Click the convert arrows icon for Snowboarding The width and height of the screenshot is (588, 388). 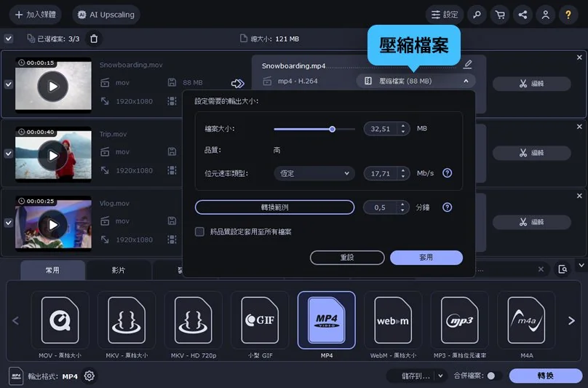pos(237,83)
